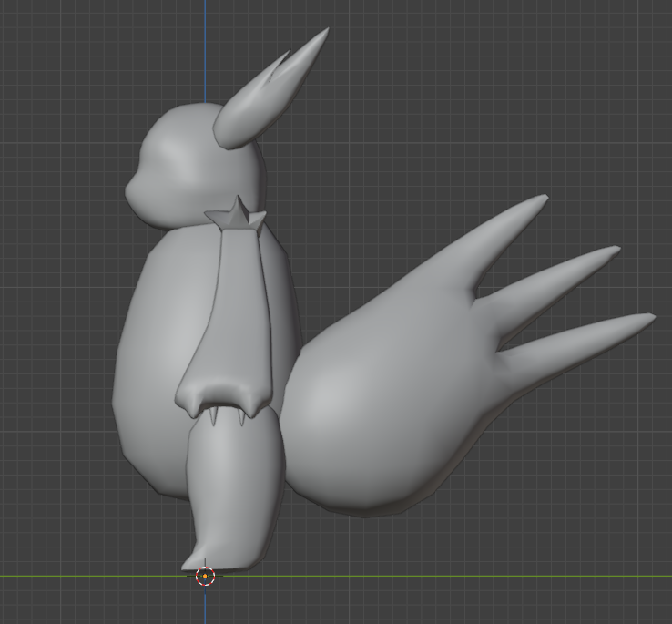Click the 3D cursor at the origin

pos(206,576)
